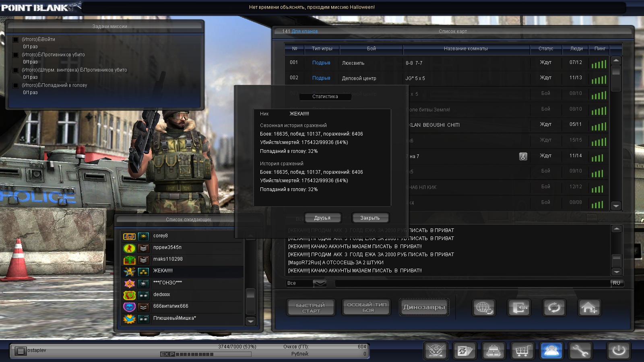Click waiting list scrollbar down arrow
This screenshot has height=362, width=644.
tap(251, 321)
